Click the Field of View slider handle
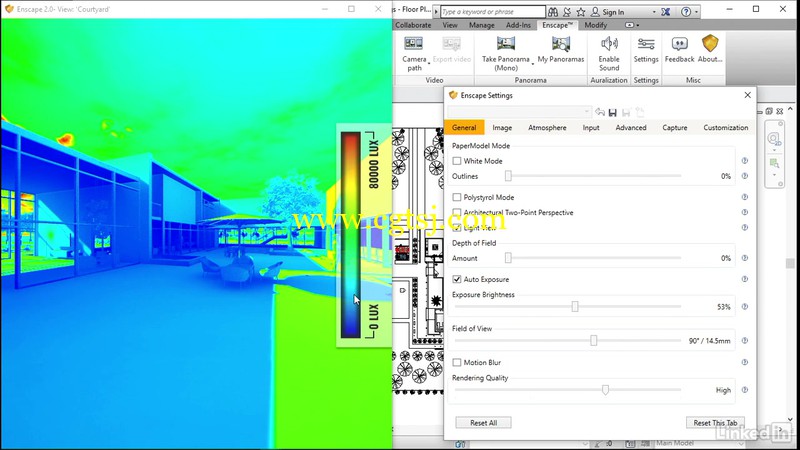The width and height of the screenshot is (800, 450). [x=593, y=340]
